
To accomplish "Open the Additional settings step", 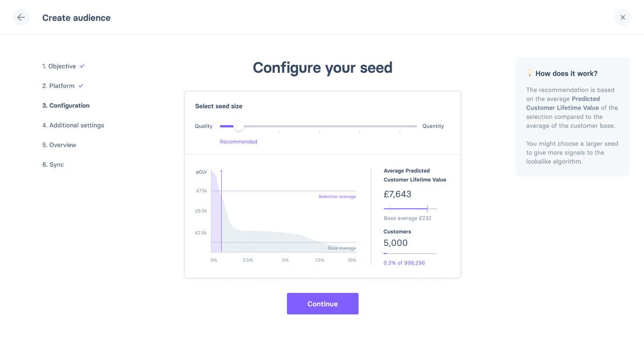I will [x=73, y=125].
